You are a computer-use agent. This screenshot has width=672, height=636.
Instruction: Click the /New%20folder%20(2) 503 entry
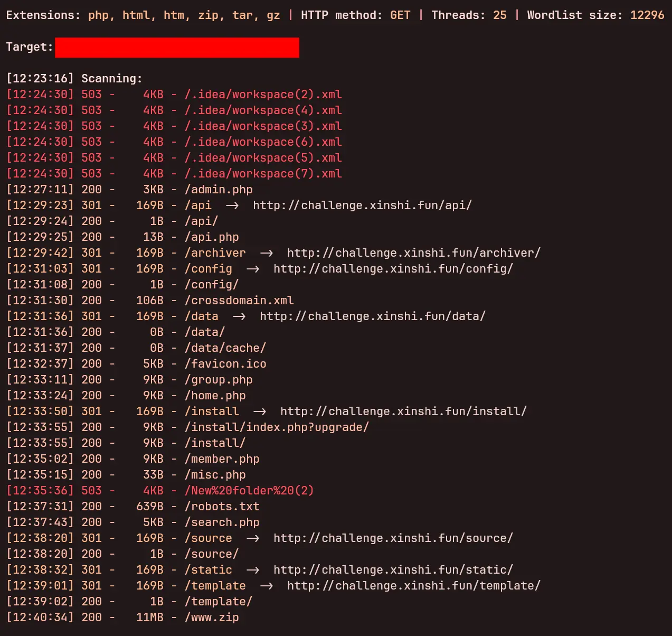pyautogui.click(x=249, y=491)
